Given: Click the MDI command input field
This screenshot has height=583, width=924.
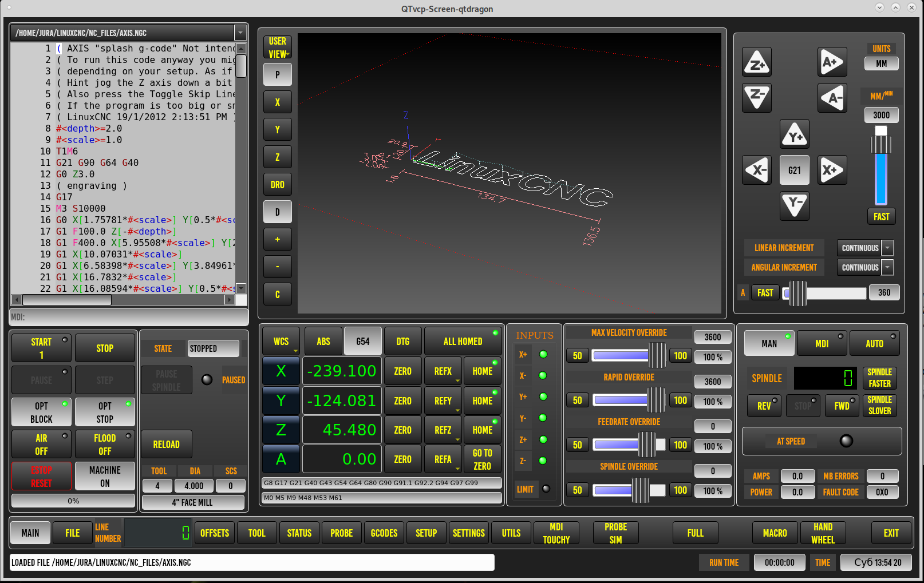Looking at the screenshot, I should click(129, 317).
